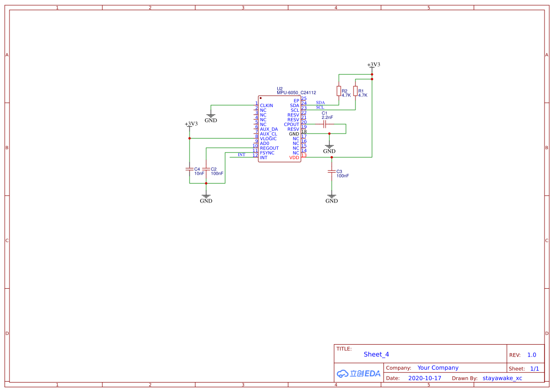Select the R2 resistor symbol
Screen dimensions: 554x392
pyautogui.click(x=338, y=91)
